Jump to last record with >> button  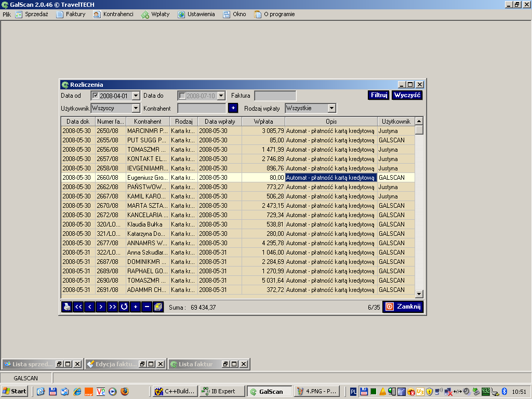click(x=112, y=307)
